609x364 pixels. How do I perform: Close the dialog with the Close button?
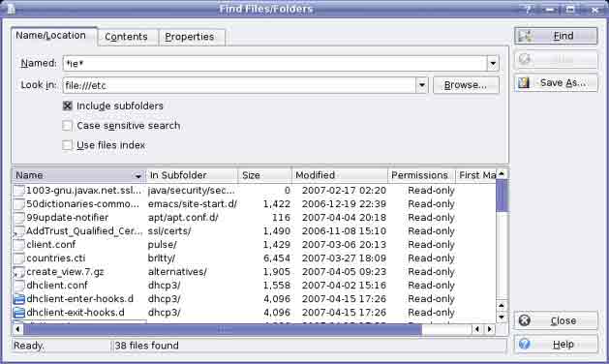point(556,320)
